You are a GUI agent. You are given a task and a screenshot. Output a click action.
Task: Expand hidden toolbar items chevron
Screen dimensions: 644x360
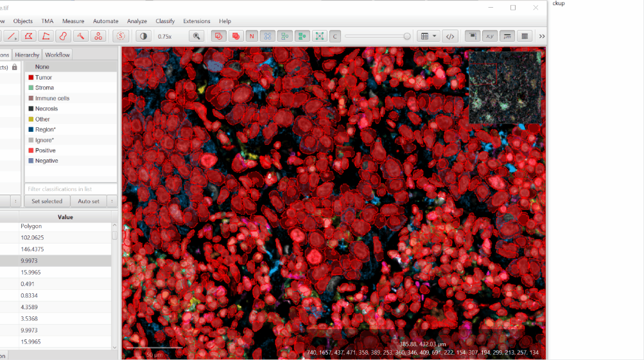(x=542, y=36)
